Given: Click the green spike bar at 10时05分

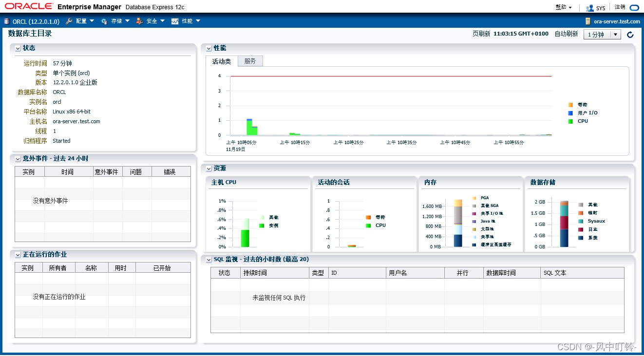Looking at the screenshot, I should coord(249,127).
